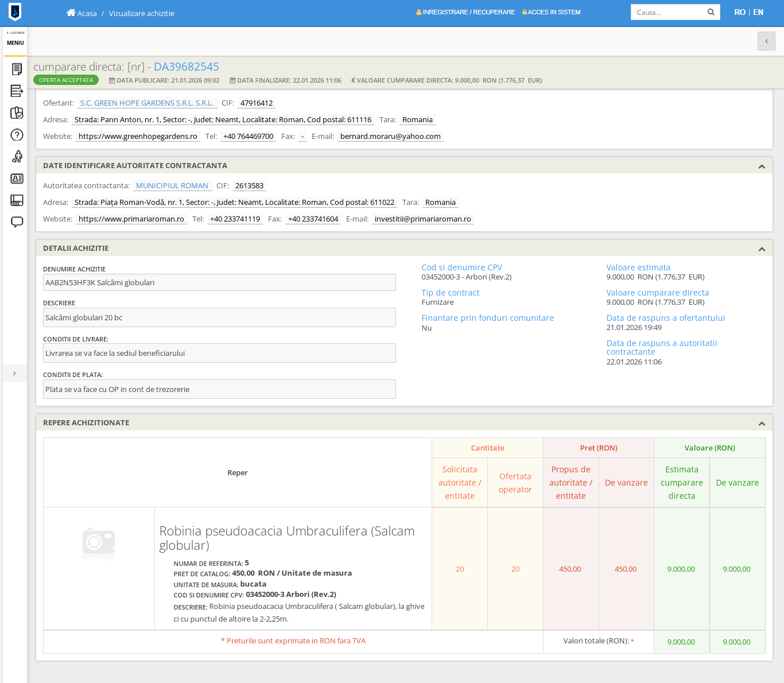The image size is (784, 683).
Task: Click the S.C. GREEN HOPE GARDENS supplier link
Action: (x=146, y=103)
